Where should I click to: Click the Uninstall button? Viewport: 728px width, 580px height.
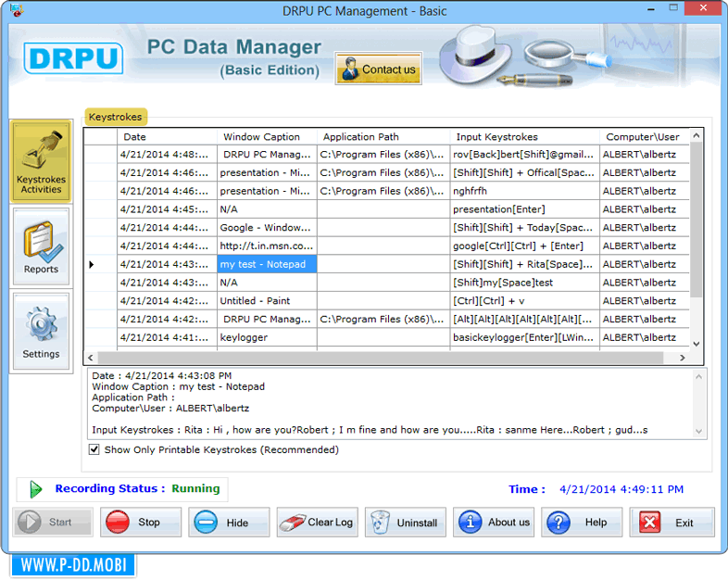[406, 522]
